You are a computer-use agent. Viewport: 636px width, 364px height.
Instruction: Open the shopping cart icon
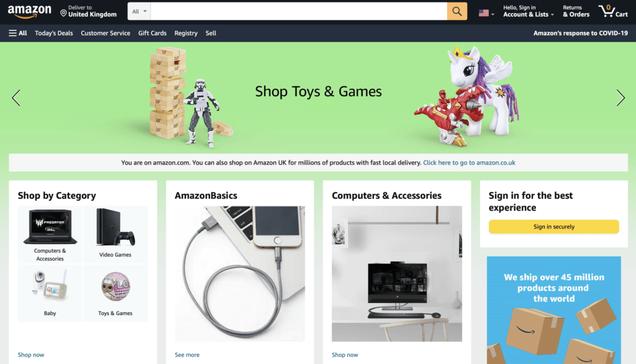(x=613, y=11)
